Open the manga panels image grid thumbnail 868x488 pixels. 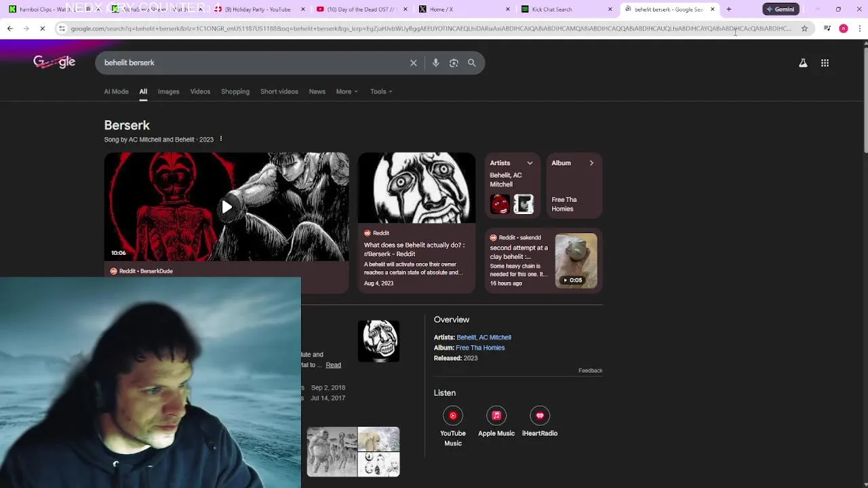[353, 452]
